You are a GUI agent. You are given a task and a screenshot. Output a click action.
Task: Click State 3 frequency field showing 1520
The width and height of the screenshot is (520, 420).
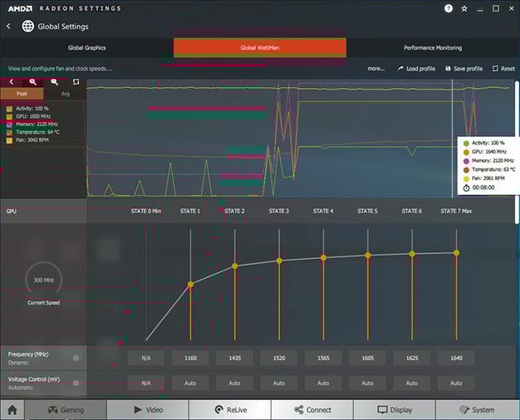pos(278,358)
